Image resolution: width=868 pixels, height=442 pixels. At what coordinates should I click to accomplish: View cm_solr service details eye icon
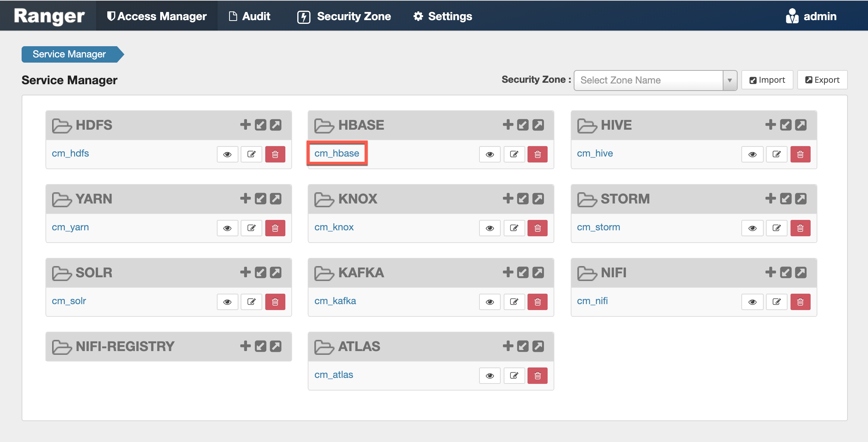[x=227, y=302]
